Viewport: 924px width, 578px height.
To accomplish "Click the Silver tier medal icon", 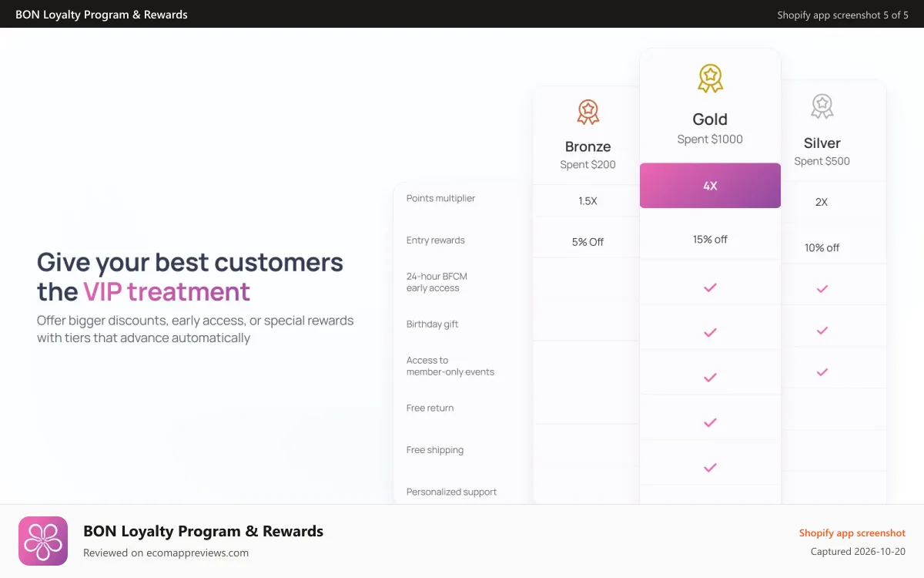I will (x=822, y=106).
